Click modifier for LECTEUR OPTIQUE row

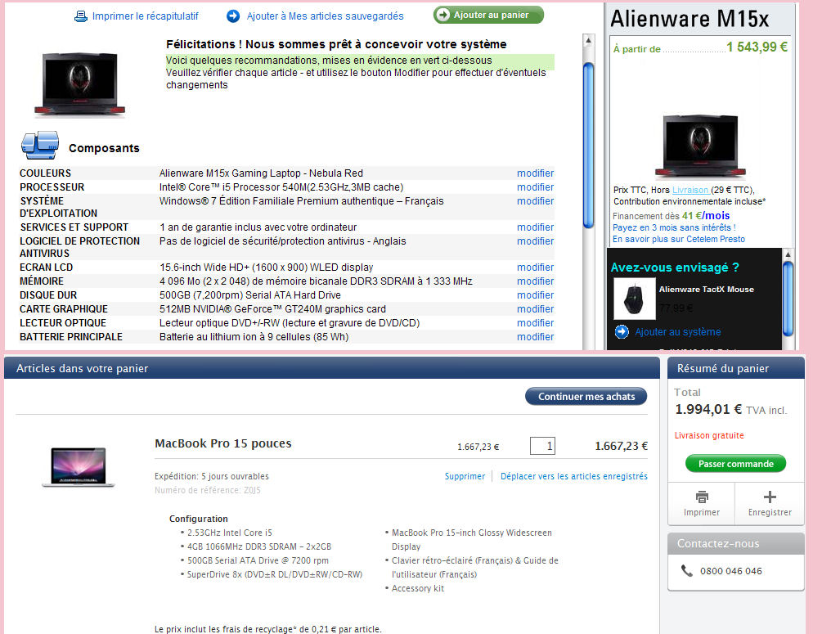[535, 323]
